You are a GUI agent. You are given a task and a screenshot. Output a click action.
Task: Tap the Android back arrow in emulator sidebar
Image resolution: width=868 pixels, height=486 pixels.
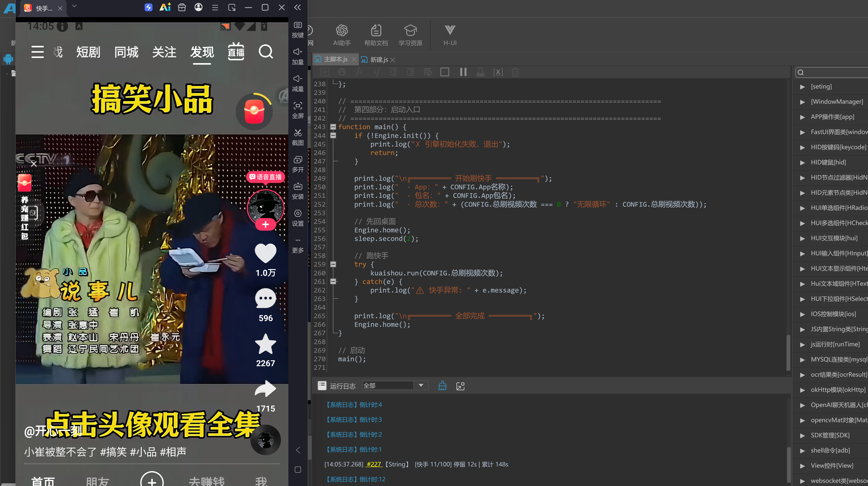click(298, 450)
